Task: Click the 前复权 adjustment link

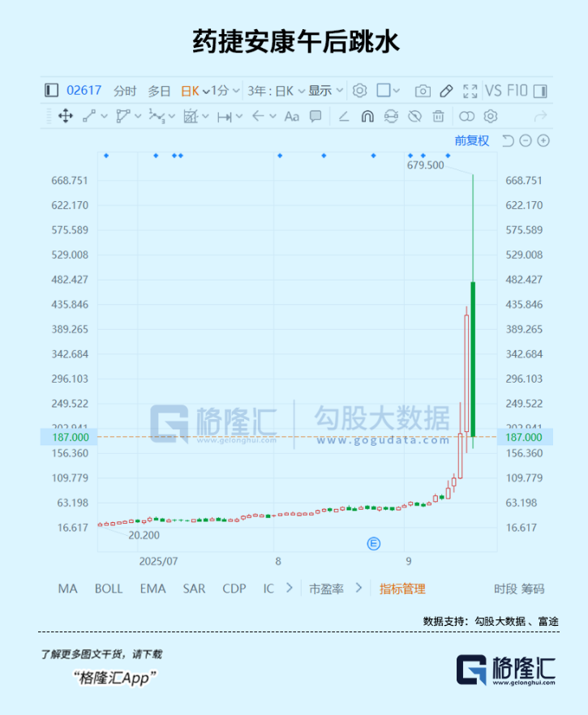Action: pyautogui.click(x=471, y=140)
